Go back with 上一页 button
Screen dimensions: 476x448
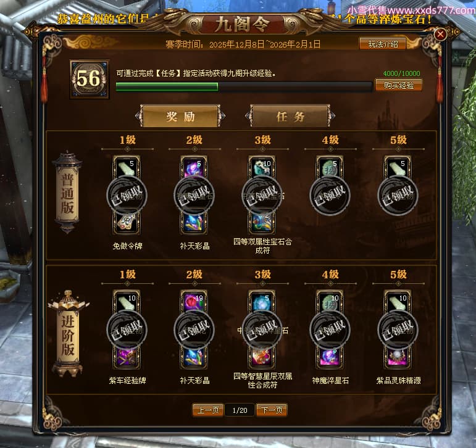(208, 410)
